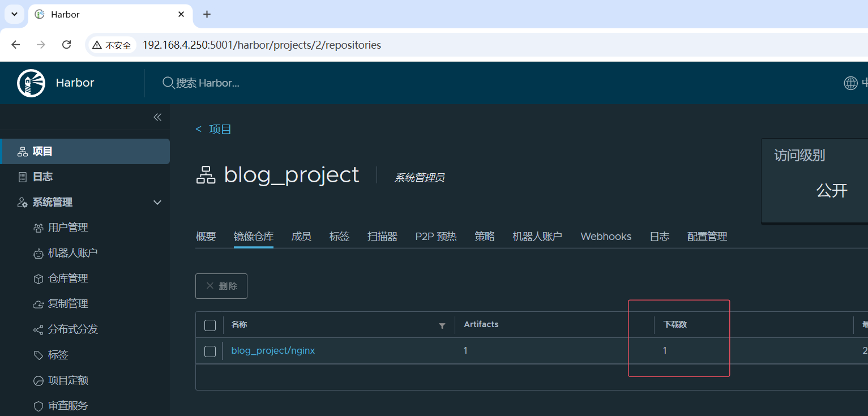Tick the checkbox beside blog_project/nginx
The image size is (868, 416).
[210, 351]
